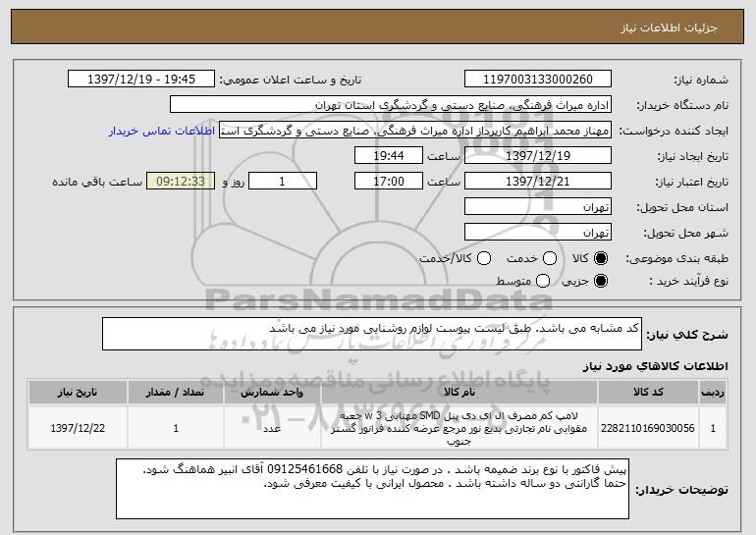Click the شرح کلی نیاز label
The width and height of the screenshot is (756, 535).
coord(687,335)
